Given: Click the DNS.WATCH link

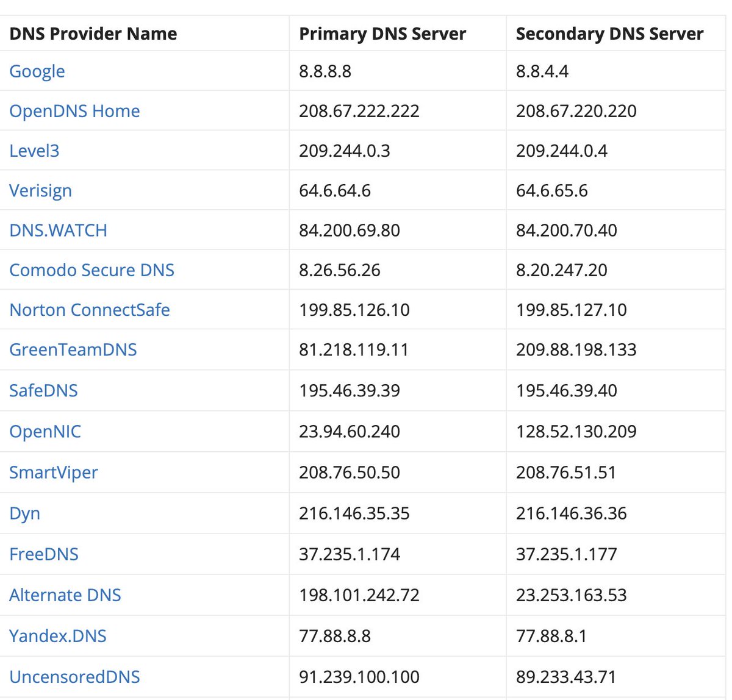Looking at the screenshot, I should pyautogui.click(x=58, y=230).
